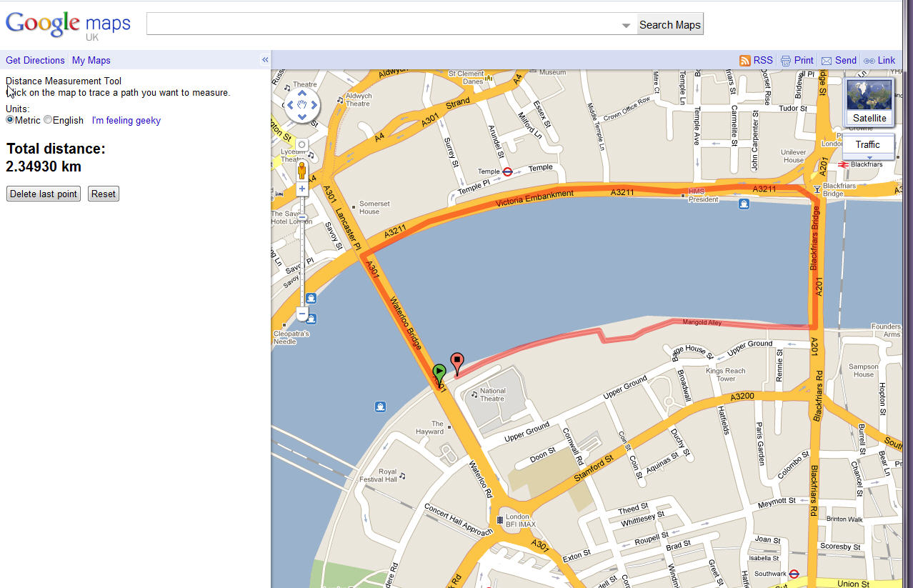Pan the map right with the arrow
913x588 pixels.
coord(314,105)
